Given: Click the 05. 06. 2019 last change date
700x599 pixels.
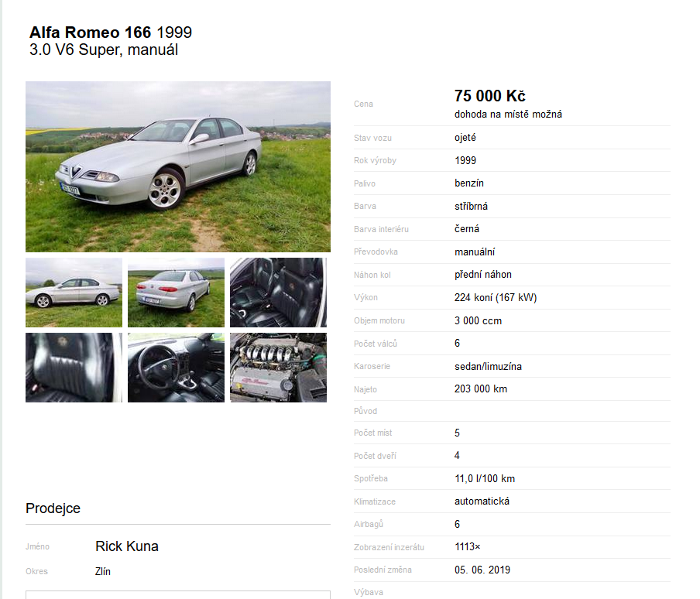Looking at the screenshot, I should tap(482, 570).
